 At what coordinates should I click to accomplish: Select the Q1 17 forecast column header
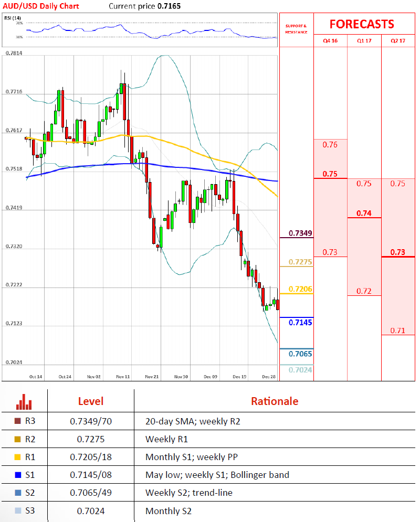(x=364, y=41)
